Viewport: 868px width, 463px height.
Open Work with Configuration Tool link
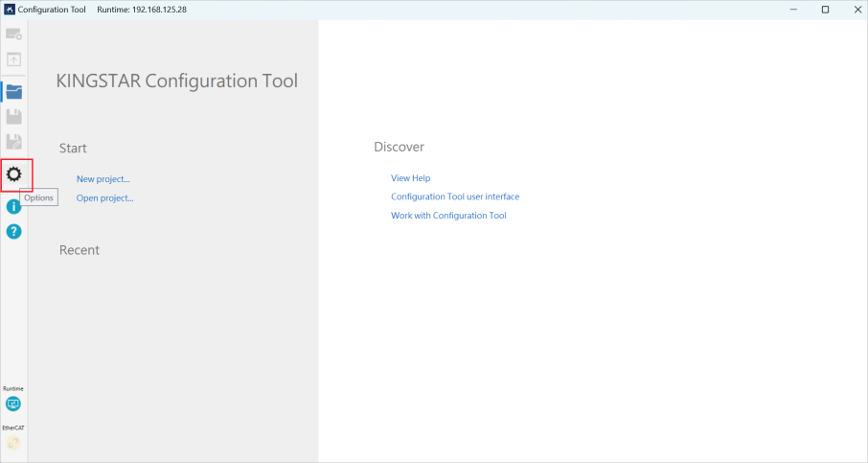(448, 216)
